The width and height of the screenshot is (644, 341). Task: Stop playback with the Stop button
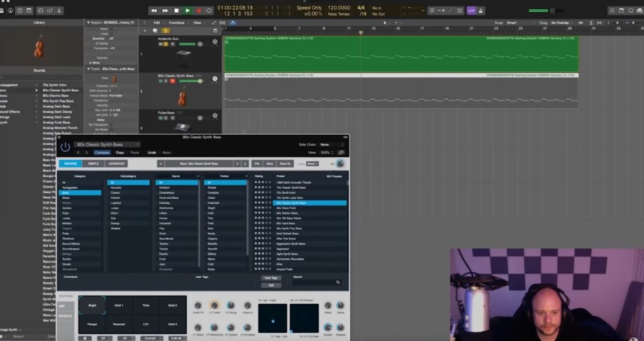[177, 11]
